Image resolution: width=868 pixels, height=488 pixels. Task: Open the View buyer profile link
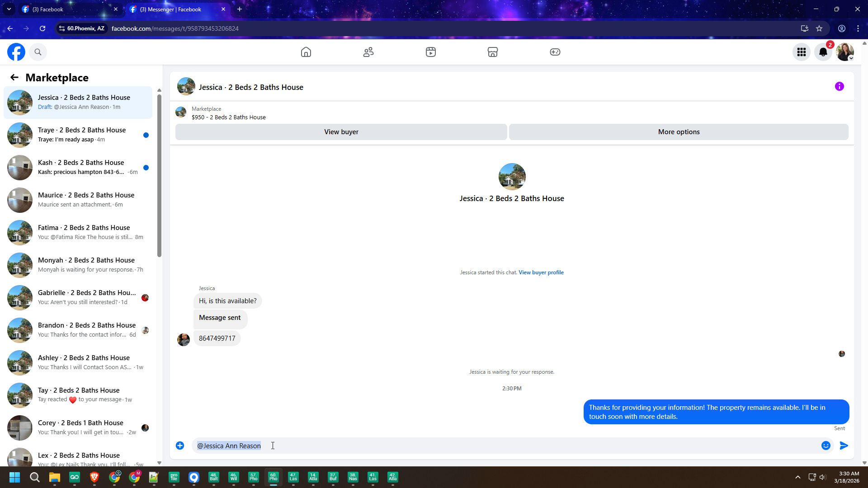tap(541, 272)
